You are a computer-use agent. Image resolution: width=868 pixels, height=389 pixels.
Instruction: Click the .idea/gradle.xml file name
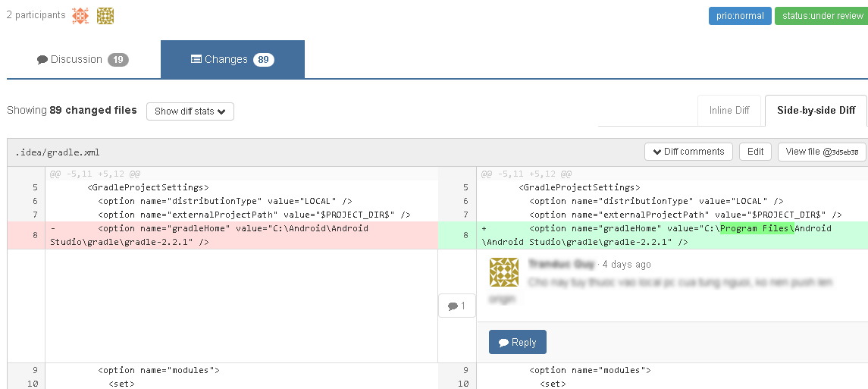[58, 152]
